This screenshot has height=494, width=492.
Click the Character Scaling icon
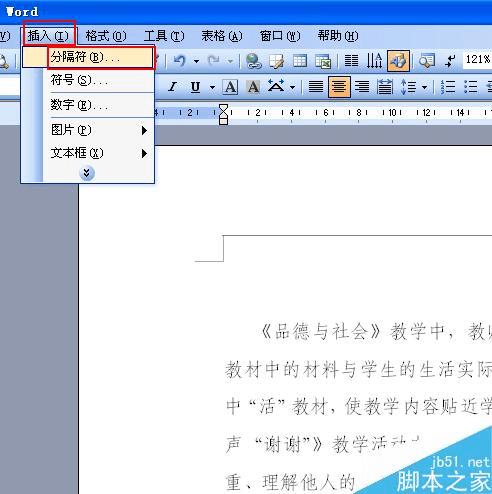[x=276, y=86]
